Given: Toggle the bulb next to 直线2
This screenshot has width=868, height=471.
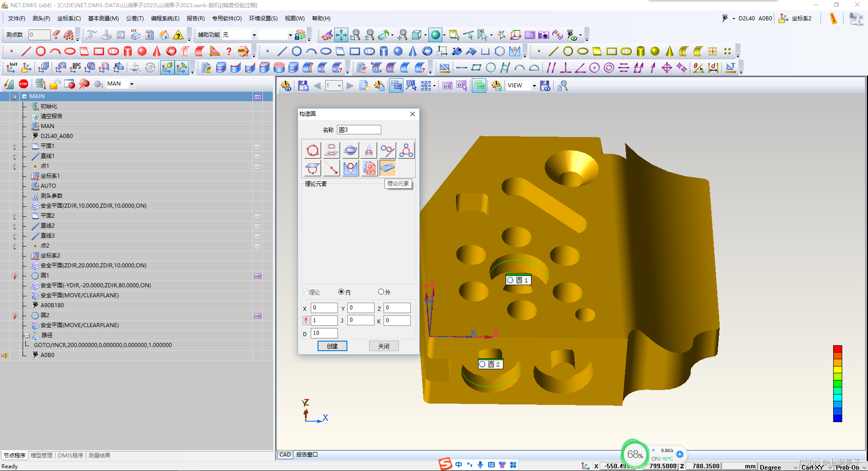Looking at the screenshot, I should (14, 226).
